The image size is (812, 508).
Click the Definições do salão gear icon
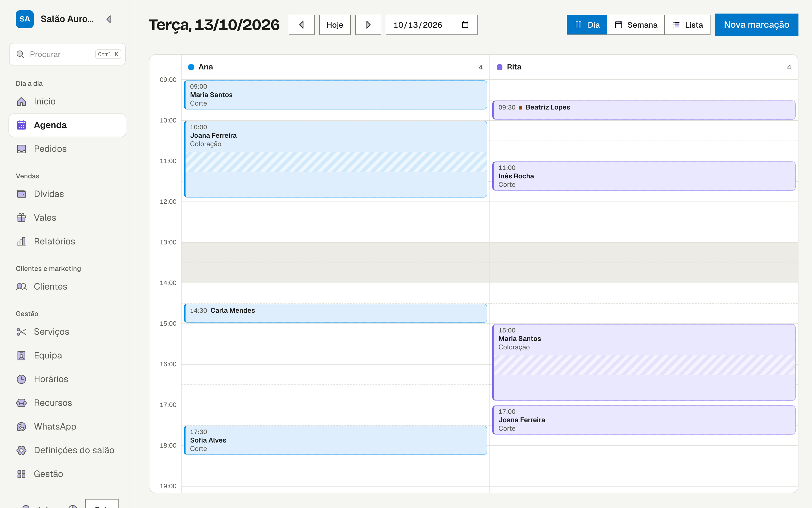(21, 450)
